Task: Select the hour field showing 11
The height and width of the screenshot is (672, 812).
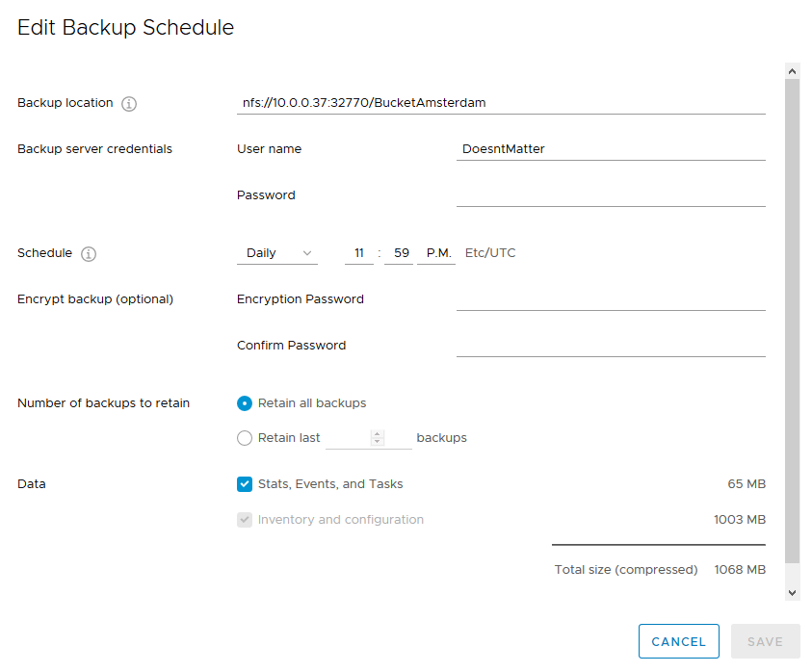Action: pyautogui.click(x=358, y=252)
